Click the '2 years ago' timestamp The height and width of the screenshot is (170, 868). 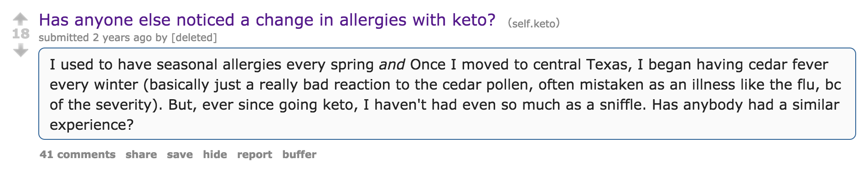(x=122, y=37)
